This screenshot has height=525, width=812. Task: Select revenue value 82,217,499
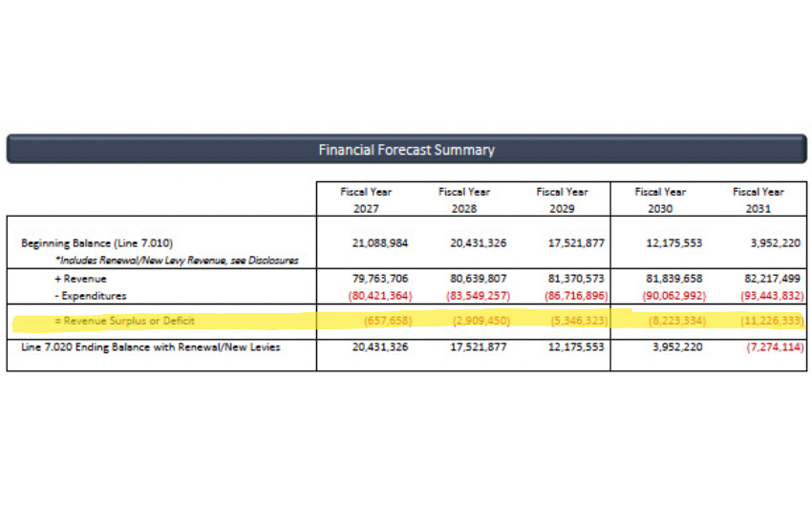(x=773, y=279)
